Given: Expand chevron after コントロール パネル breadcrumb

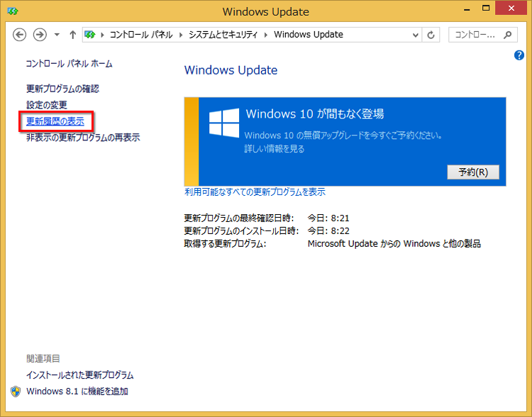Looking at the screenshot, I should click(x=181, y=35).
